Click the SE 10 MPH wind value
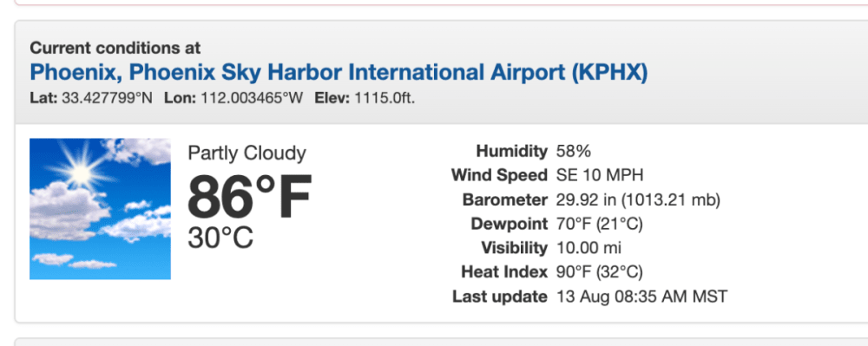 point(600,175)
